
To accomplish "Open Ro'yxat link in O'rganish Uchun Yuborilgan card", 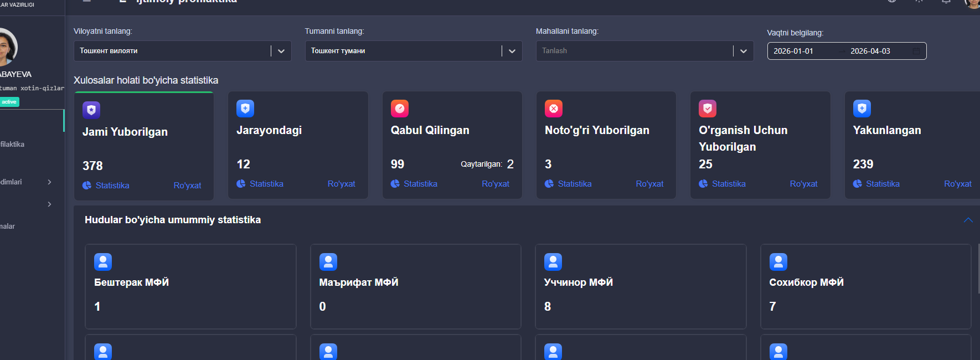I will point(804,184).
